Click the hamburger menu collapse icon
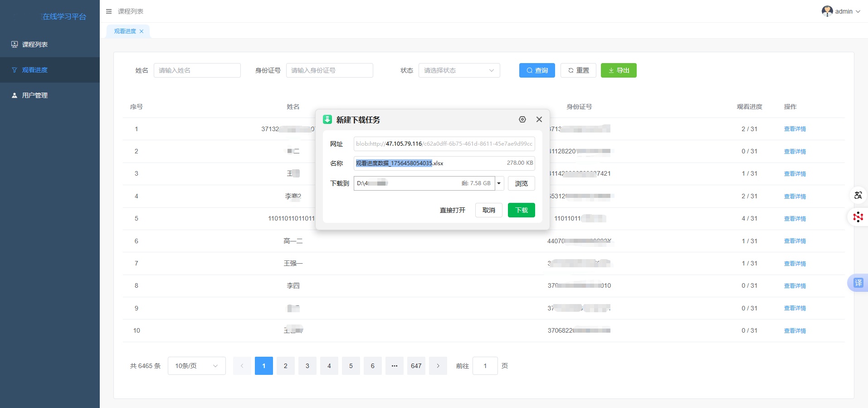This screenshot has width=868, height=408. tap(109, 11)
